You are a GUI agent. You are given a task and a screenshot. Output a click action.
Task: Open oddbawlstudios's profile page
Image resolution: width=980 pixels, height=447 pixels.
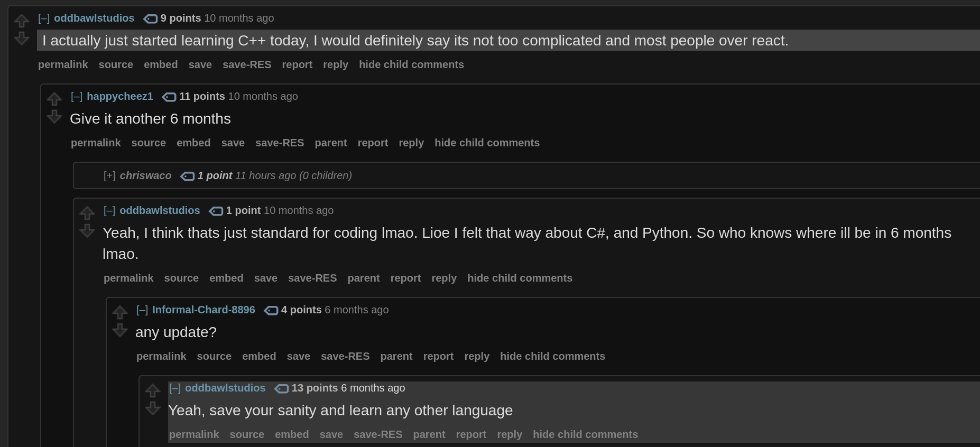point(94,17)
